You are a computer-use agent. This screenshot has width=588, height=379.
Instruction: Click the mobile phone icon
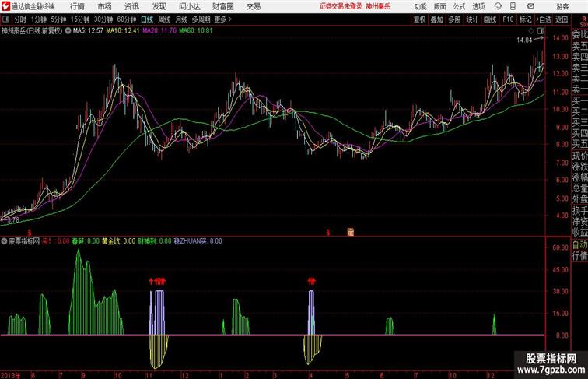click(513, 6)
